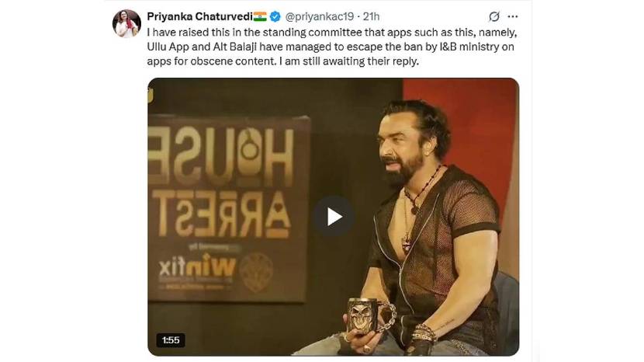Viewport: 644px width, 362px height.
Task: Click the House Arrest poster in video
Action: coord(227,209)
